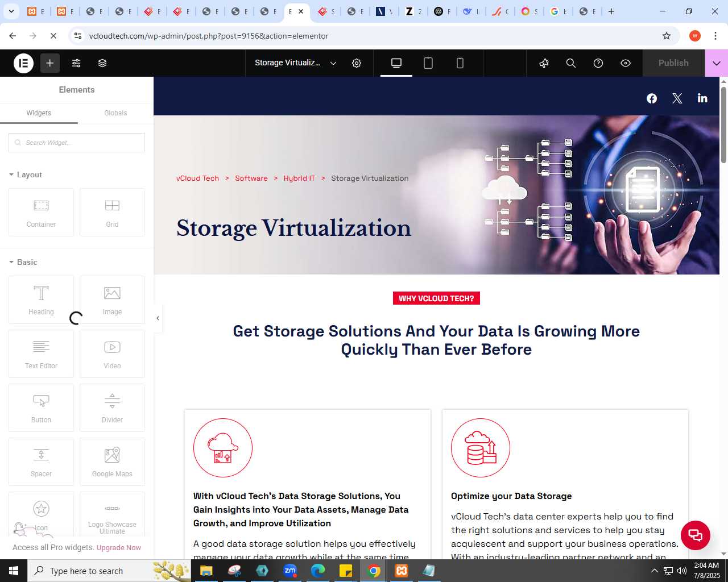Screen dimensions: 728x582
Task: Select the Divider widget
Action: point(112,408)
